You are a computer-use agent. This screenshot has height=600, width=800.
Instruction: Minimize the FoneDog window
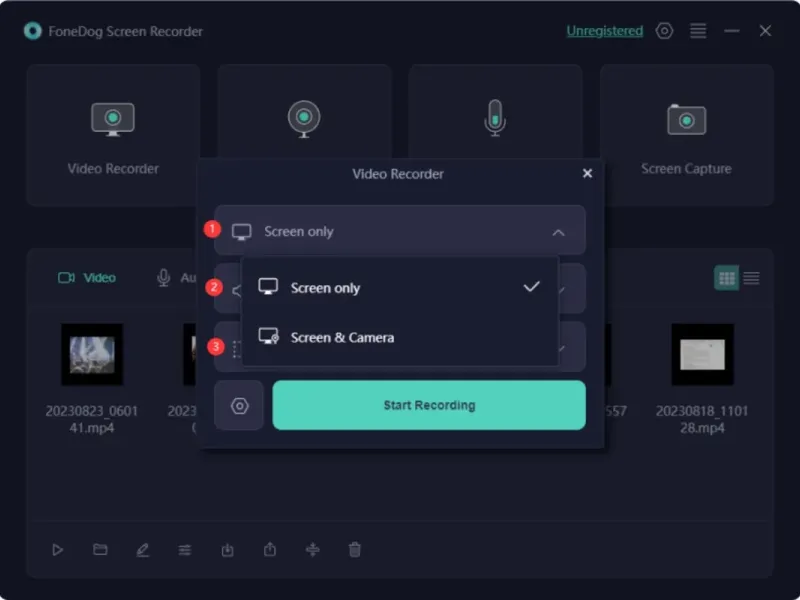(732, 31)
